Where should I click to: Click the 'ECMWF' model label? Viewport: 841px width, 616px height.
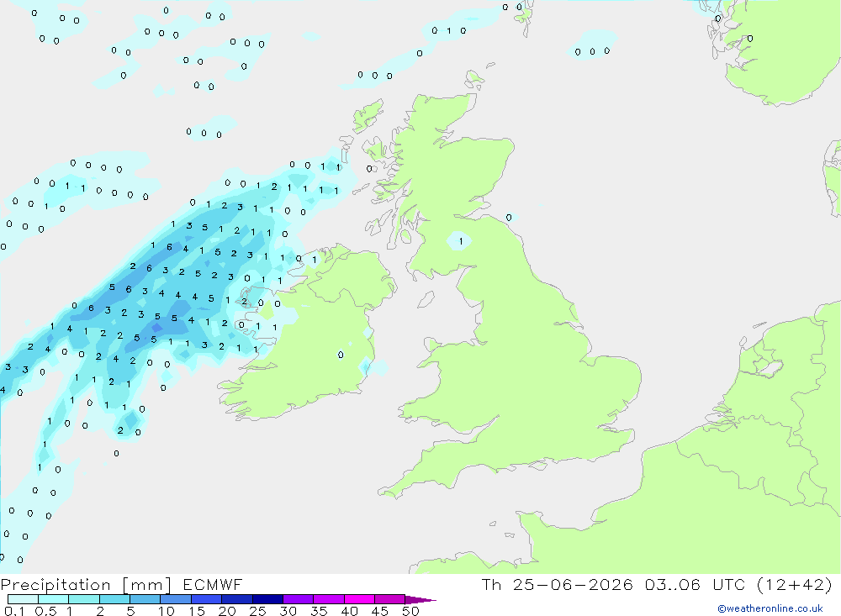tap(213, 584)
